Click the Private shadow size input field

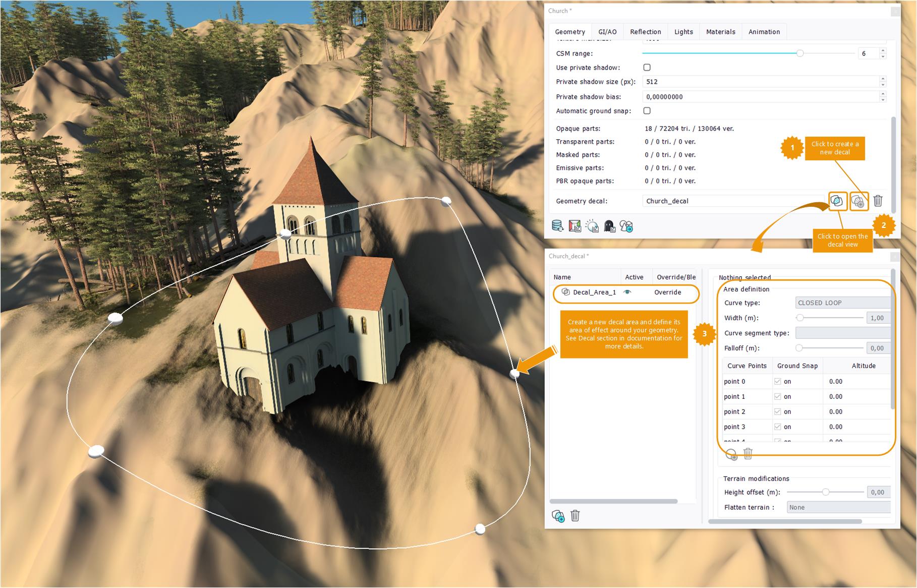761,82
